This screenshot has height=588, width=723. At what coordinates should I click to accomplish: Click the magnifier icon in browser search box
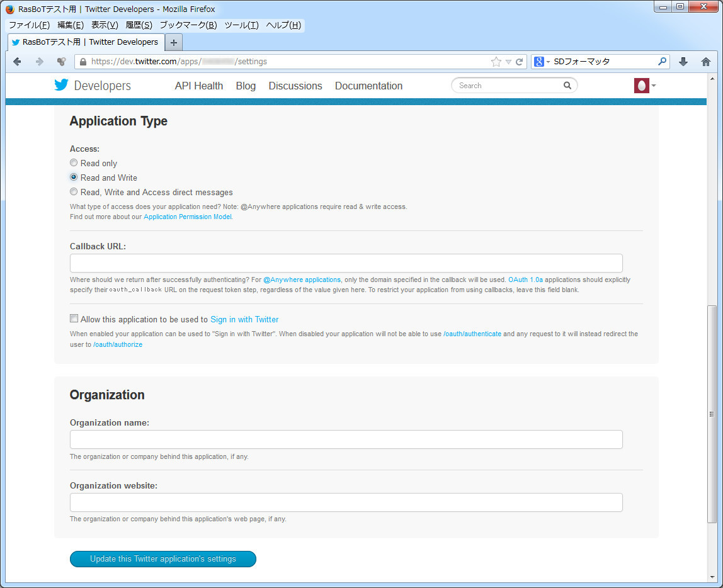click(x=662, y=61)
